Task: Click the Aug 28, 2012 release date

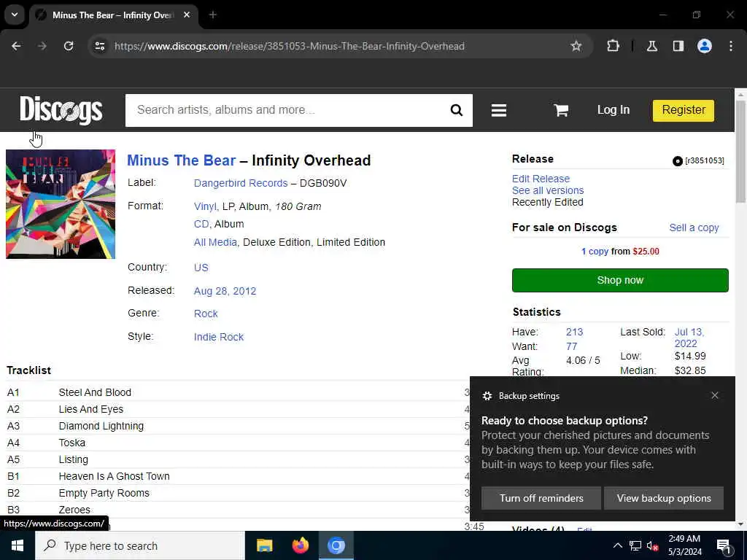Action: pyautogui.click(x=225, y=291)
